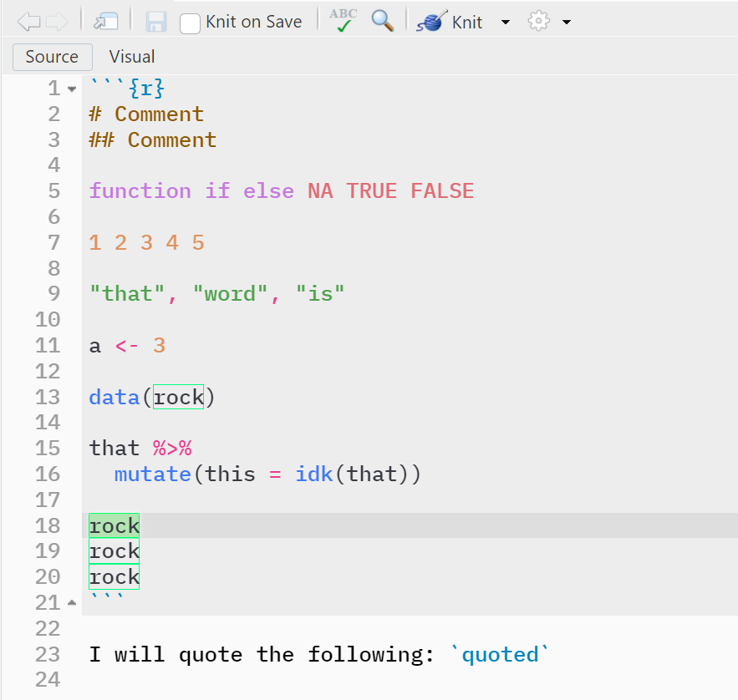Click the 'data' function name
This screenshot has height=700, width=738.
(115, 397)
